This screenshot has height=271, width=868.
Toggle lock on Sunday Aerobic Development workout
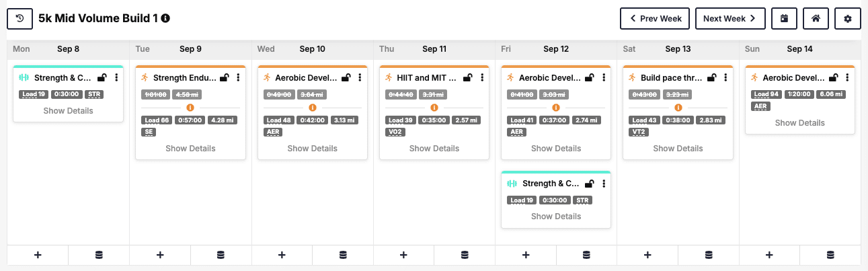coord(833,78)
